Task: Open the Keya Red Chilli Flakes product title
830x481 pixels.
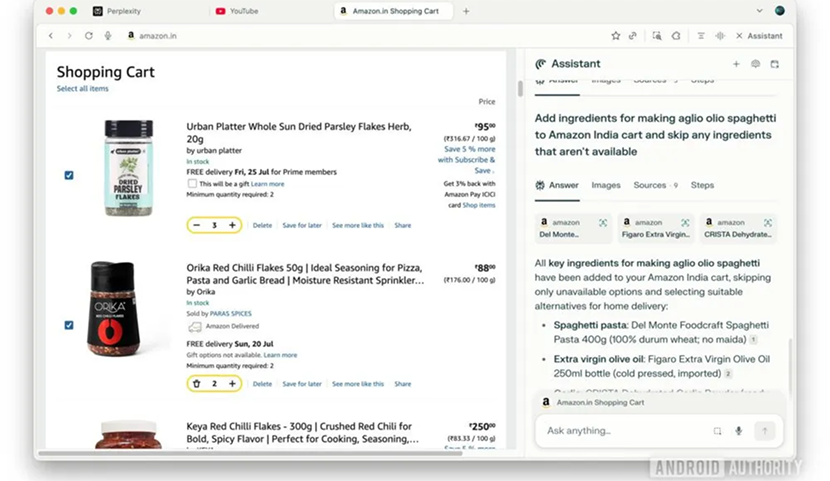Action: [x=302, y=432]
